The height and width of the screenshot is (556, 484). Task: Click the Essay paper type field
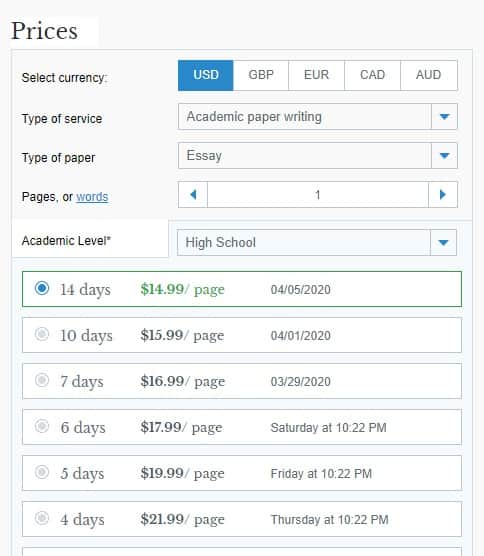tap(305, 156)
